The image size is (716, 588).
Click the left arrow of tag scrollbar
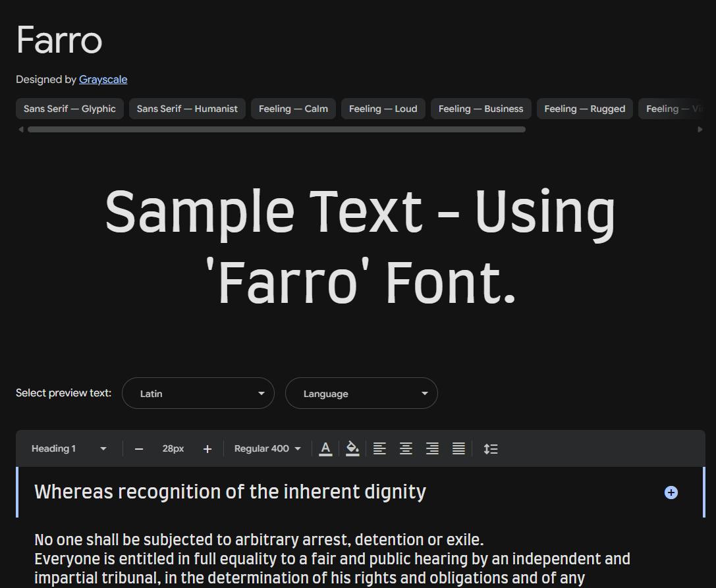coord(20,130)
